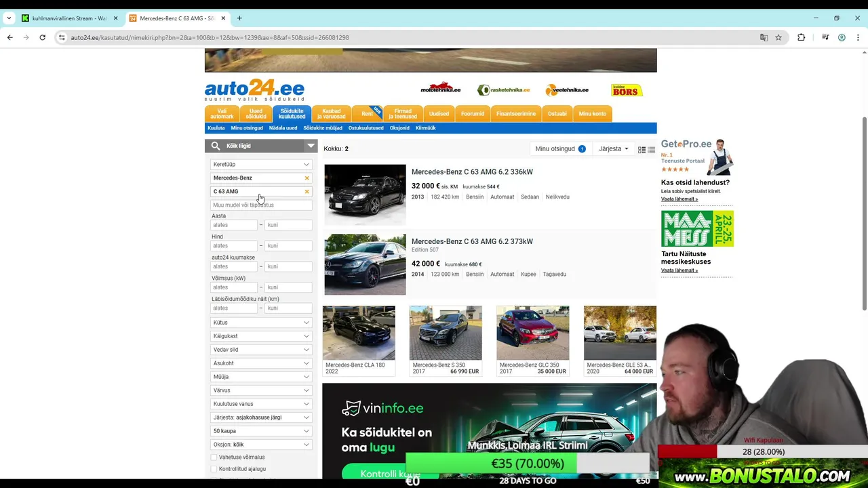Open Oksjonid link in blue bar
The image size is (868, 488).
pos(399,128)
